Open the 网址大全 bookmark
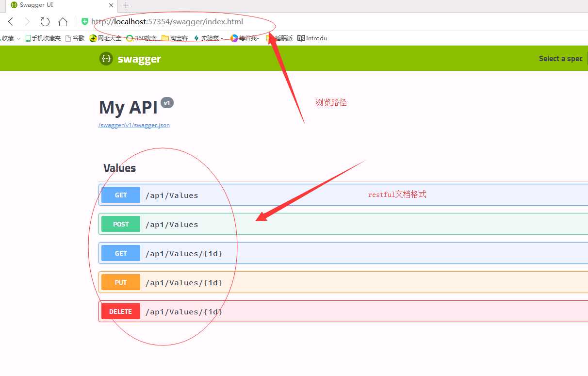The image size is (588, 376). [105, 38]
